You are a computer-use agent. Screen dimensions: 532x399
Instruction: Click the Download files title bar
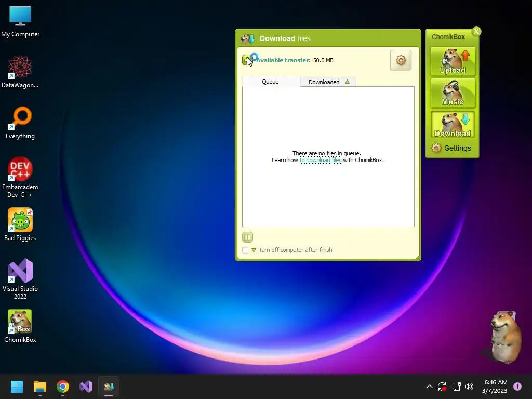coord(328,38)
